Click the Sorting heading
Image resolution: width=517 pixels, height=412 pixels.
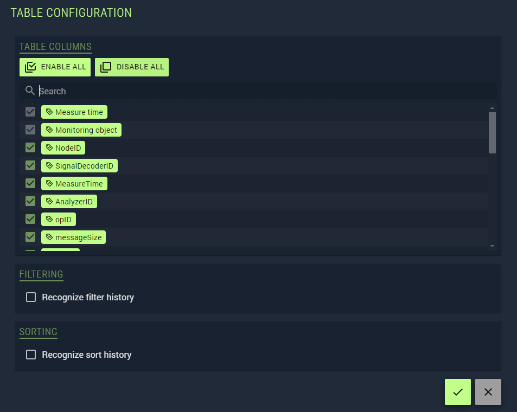(38, 332)
